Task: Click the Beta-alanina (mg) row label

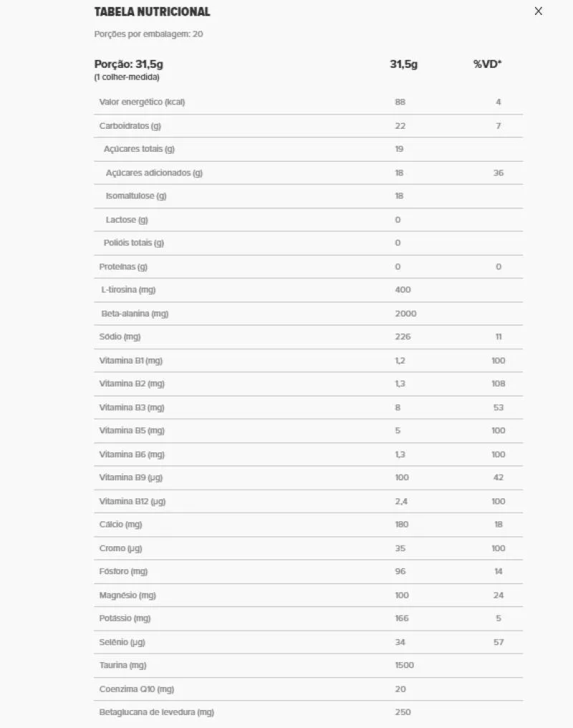Action: [x=135, y=314]
